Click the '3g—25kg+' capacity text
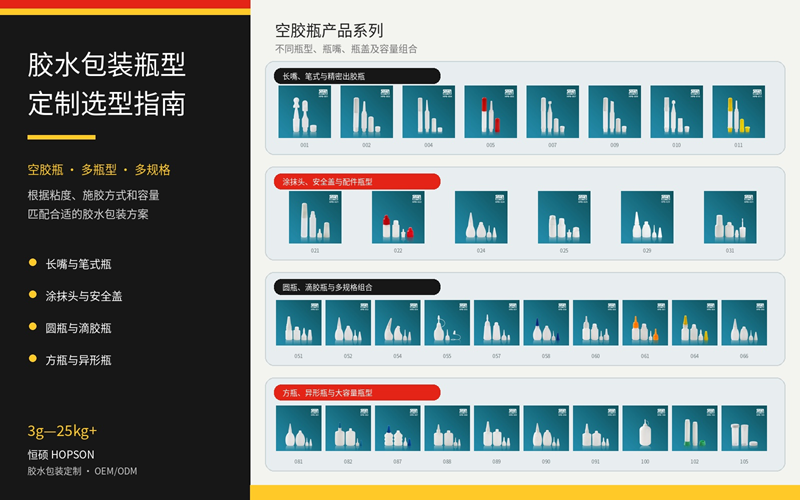800x500 pixels. (x=62, y=431)
